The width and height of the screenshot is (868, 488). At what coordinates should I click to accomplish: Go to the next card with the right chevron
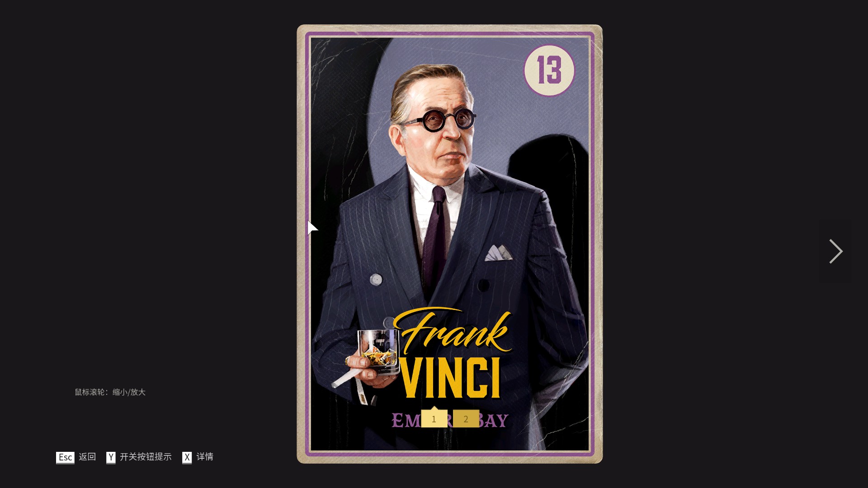(x=835, y=251)
